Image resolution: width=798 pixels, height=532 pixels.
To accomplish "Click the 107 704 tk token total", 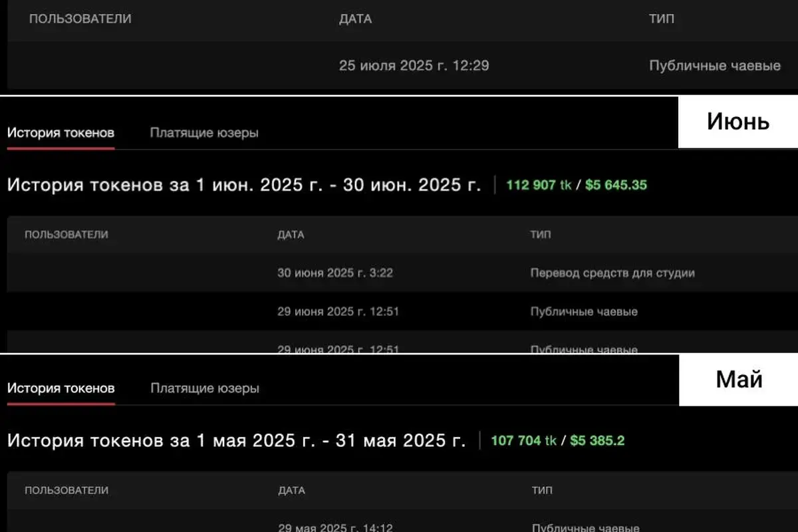I will 523,440.
